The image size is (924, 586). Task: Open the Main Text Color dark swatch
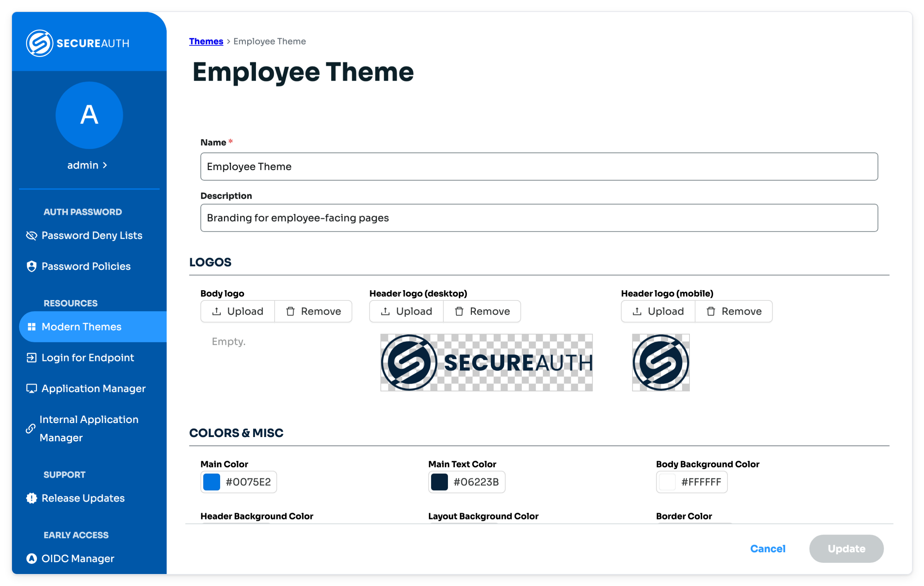(x=439, y=482)
